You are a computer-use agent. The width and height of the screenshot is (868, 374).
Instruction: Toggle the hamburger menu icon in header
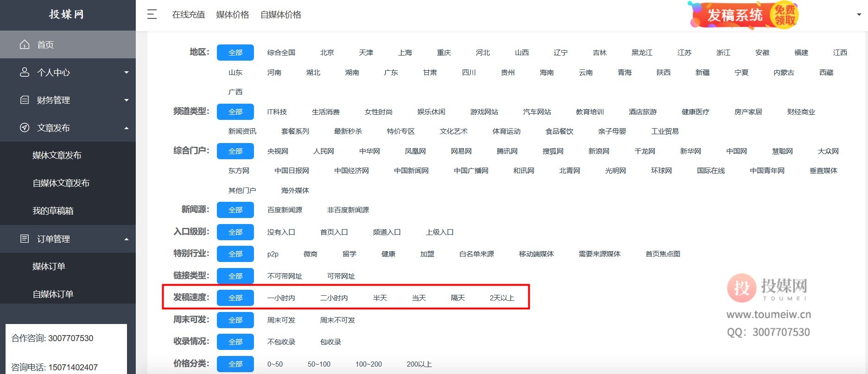pyautogui.click(x=152, y=14)
